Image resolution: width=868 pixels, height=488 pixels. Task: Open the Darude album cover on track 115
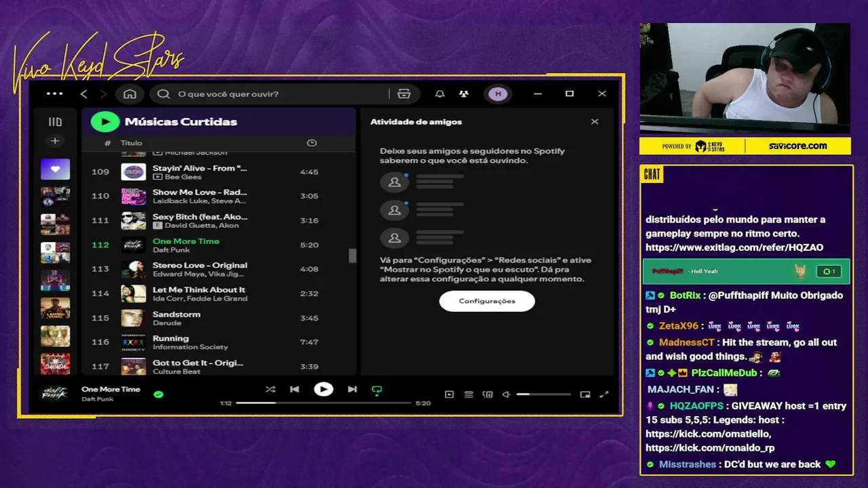134,319
